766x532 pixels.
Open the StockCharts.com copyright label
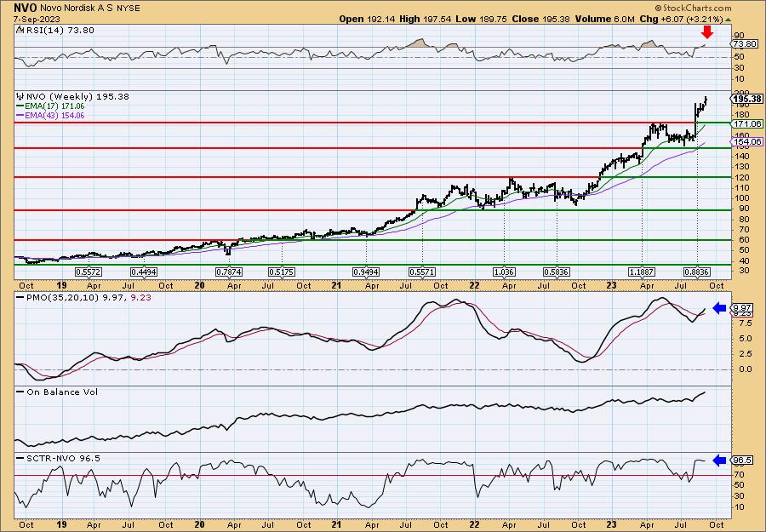693,8
